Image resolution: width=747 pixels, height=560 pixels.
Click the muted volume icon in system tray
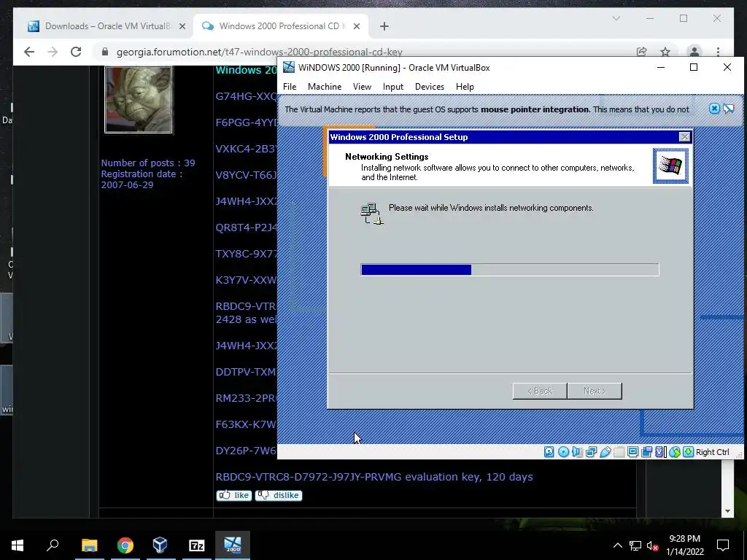tap(652, 545)
